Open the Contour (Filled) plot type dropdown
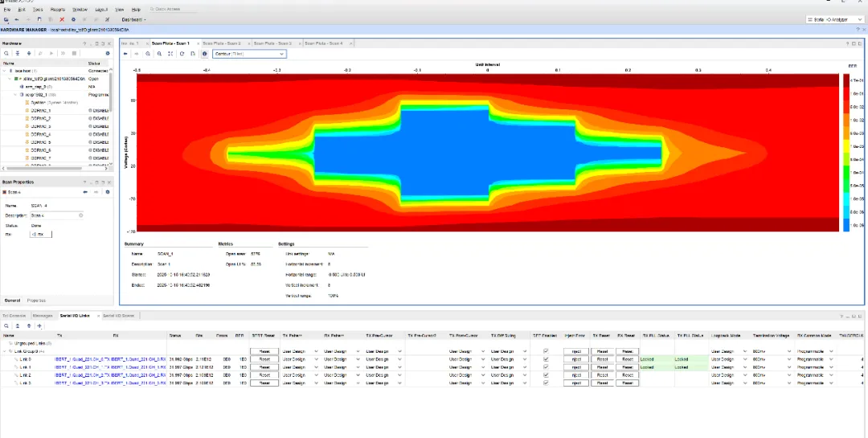868x438 pixels. [249, 54]
